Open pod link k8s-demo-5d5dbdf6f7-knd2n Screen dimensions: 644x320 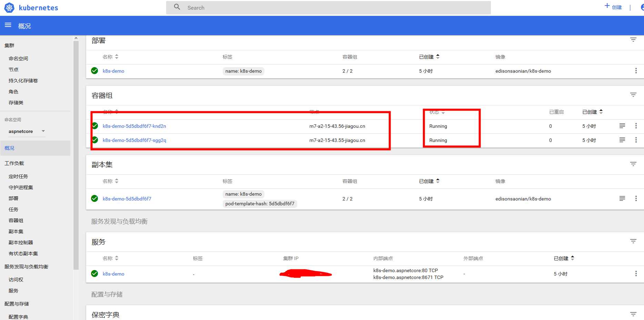[134, 126]
